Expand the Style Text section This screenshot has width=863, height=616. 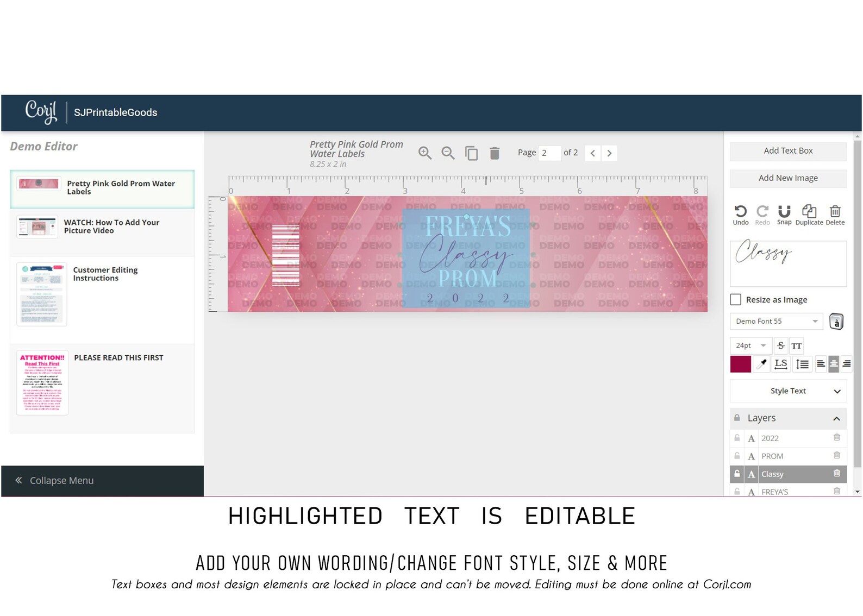click(788, 391)
